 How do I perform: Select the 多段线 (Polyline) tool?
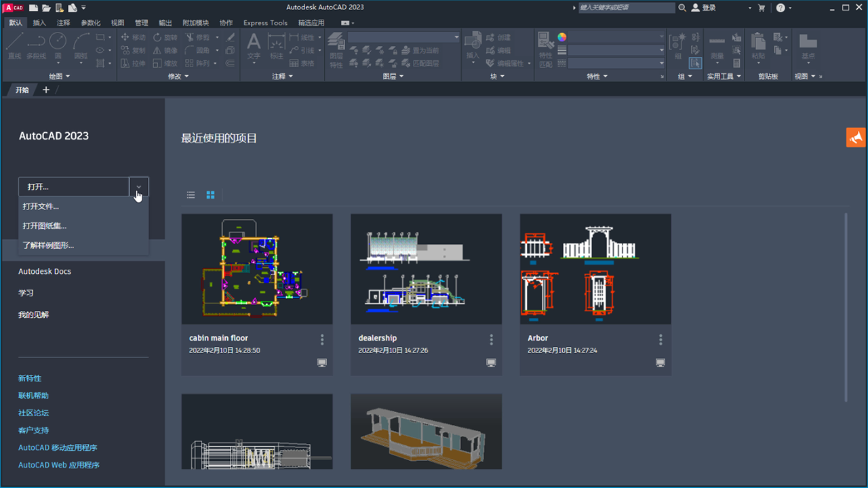(36, 46)
